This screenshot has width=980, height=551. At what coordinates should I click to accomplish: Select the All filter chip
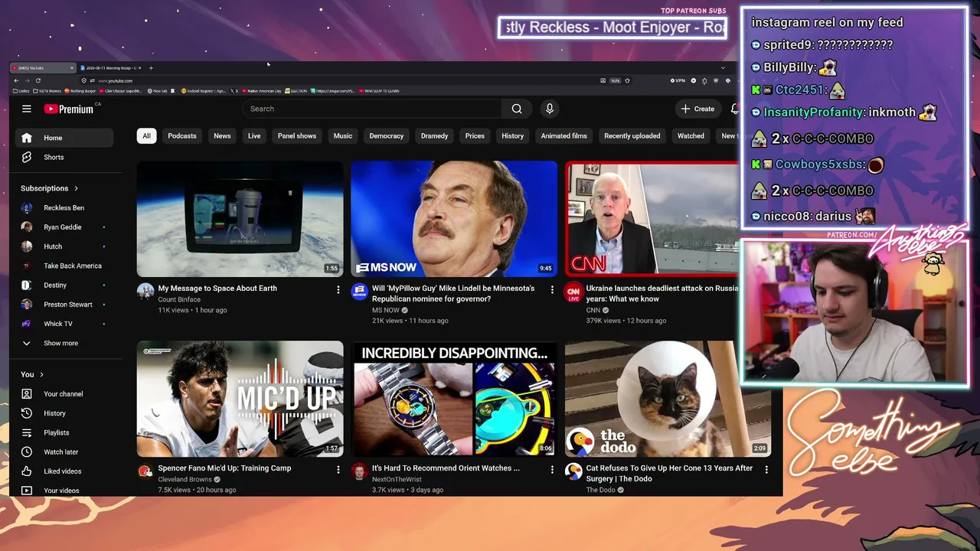[x=146, y=136]
